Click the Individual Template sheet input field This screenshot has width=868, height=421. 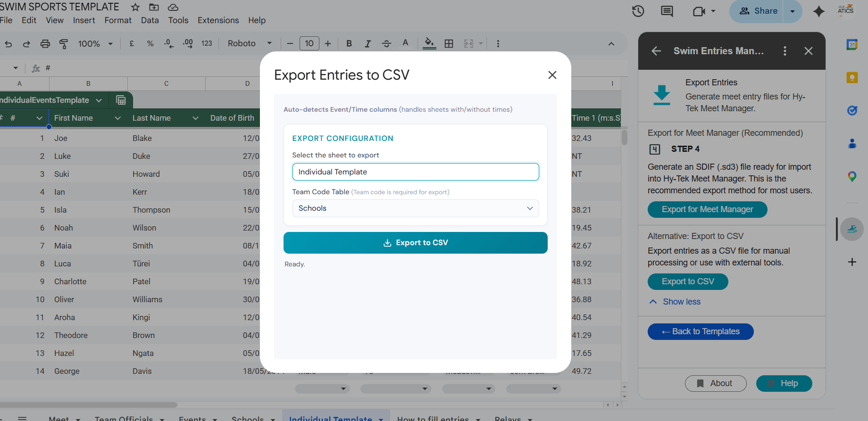415,172
